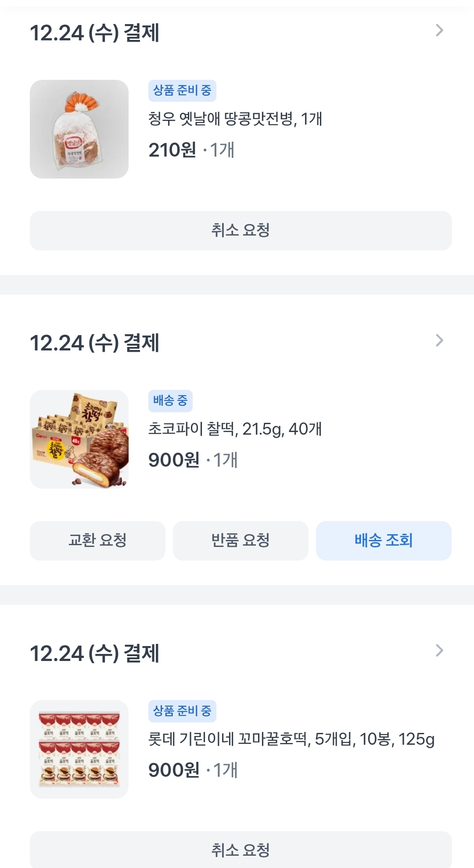Tap the 210원 price text
This screenshot has height=868, width=474.
tap(172, 150)
